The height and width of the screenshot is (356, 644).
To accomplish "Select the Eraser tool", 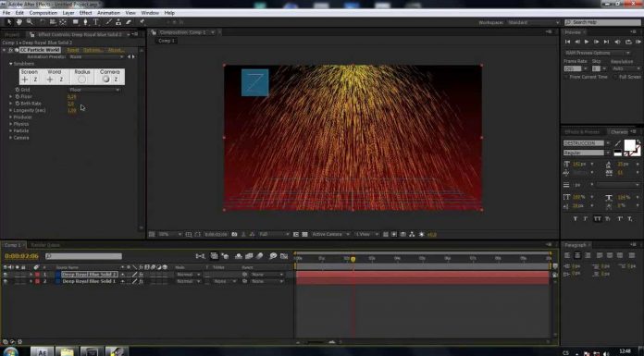I will click(x=129, y=22).
